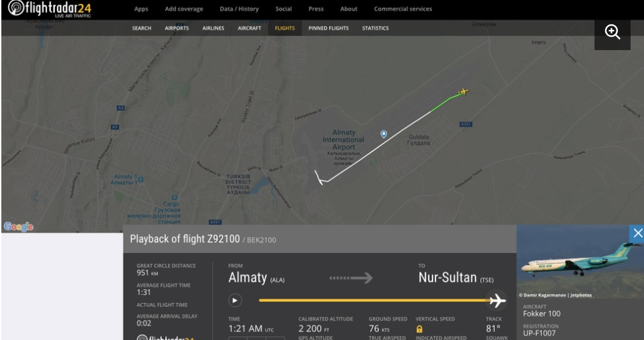Click the zoom-in magnifier icon
Screen dimensions: 644x340
612,32
